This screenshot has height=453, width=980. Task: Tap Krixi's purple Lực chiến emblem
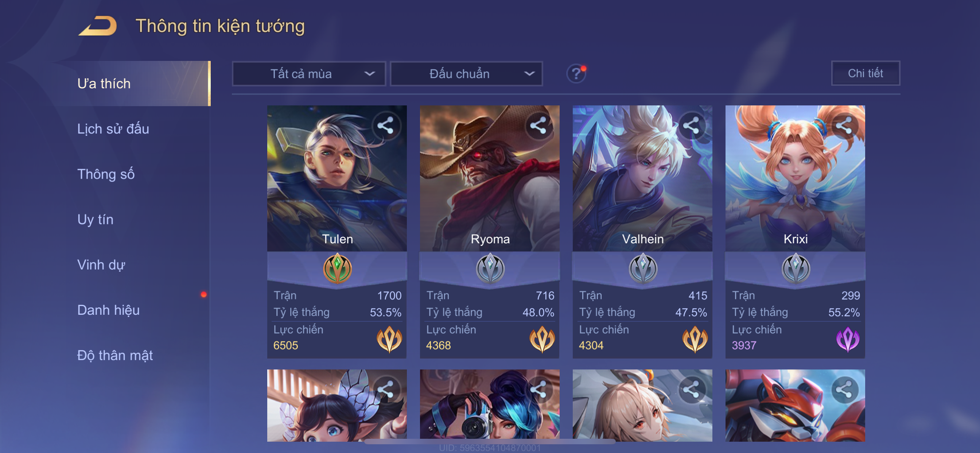pos(848,338)
